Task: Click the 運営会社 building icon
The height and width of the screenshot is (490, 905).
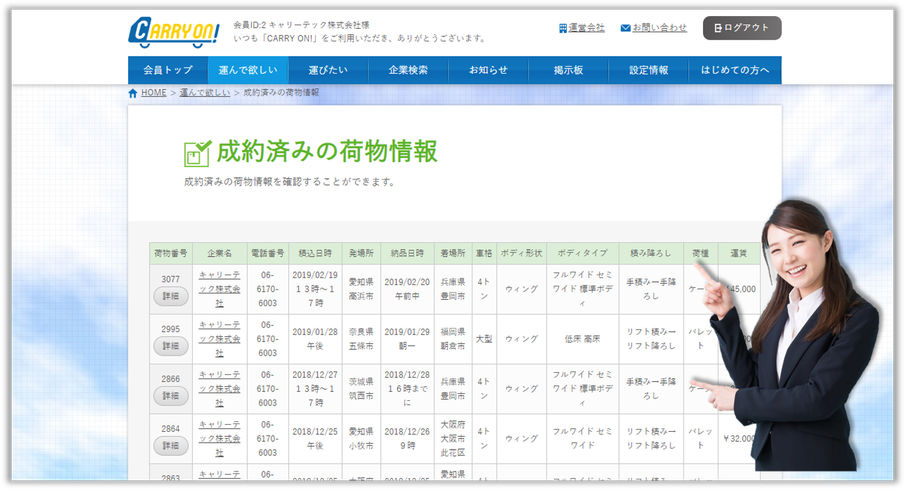Action: [x=563, y=28]
